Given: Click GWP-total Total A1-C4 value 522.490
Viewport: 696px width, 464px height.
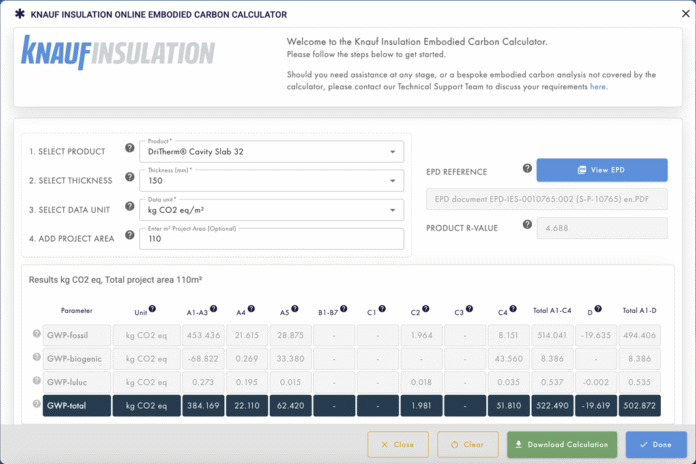Looking at the screenshot, I should pos(552,406).
